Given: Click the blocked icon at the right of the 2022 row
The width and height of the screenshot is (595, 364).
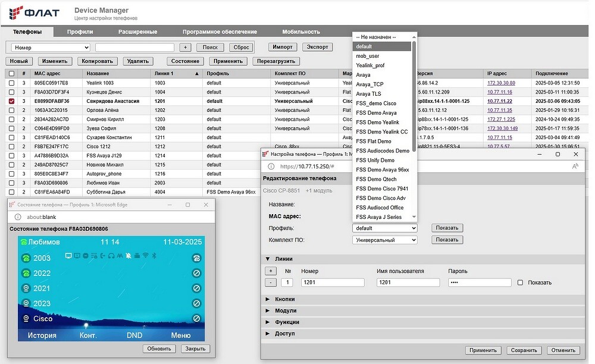Looking at the screenshot, I should [196, 274].
